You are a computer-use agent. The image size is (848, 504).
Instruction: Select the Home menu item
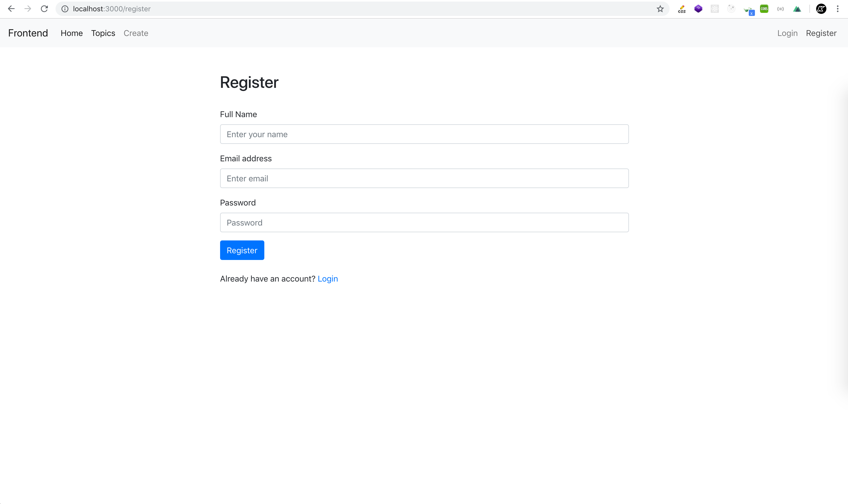tap(71, 33)
